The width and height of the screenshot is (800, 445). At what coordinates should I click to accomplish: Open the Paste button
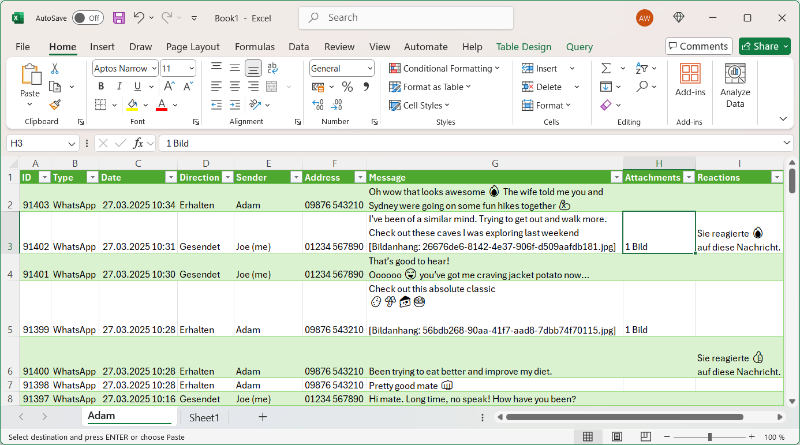coord(30,85)
